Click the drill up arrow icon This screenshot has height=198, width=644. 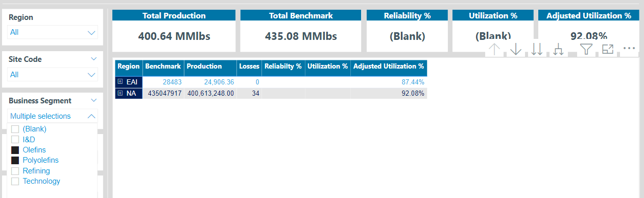pos(494,49)
